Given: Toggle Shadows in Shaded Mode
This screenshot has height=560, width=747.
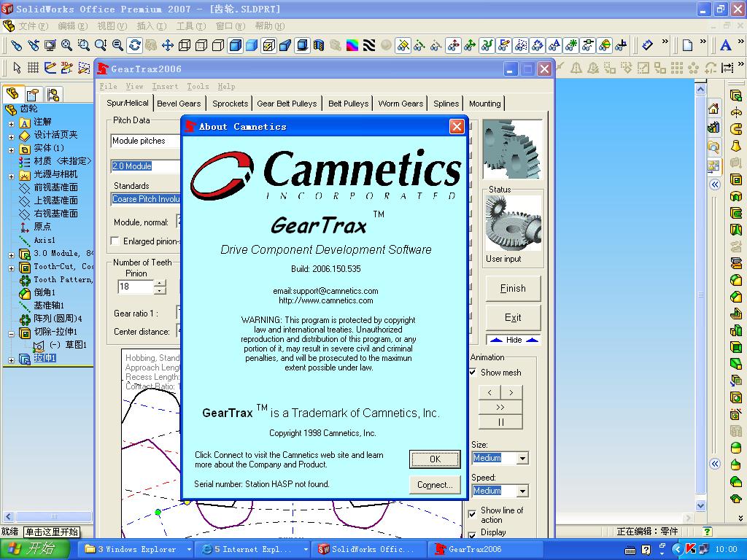Looking at the screenshot, I should [x=302, y=45].
